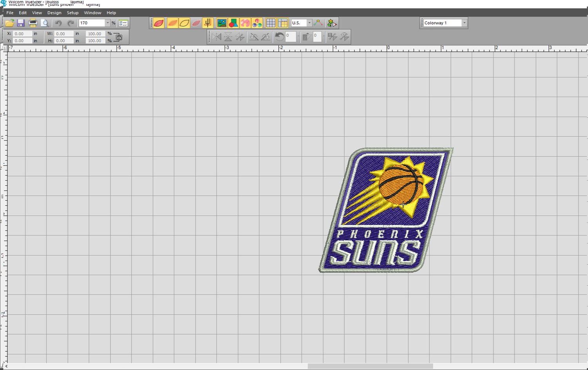Viewport: 588px width, 370px height.
Task: Toggle TrueView red leaf icon
Action: pos(159,23)
